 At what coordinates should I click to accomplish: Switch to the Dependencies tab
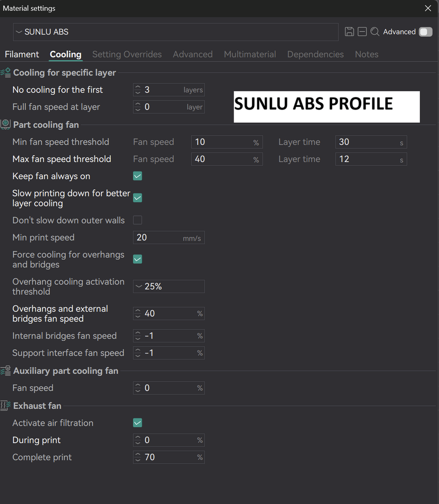pos(316,54)
